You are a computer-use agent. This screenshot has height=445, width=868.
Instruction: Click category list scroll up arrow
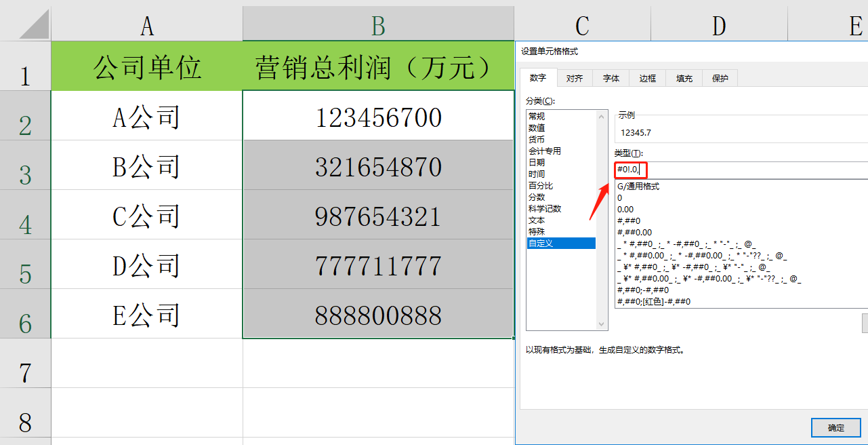602,116
